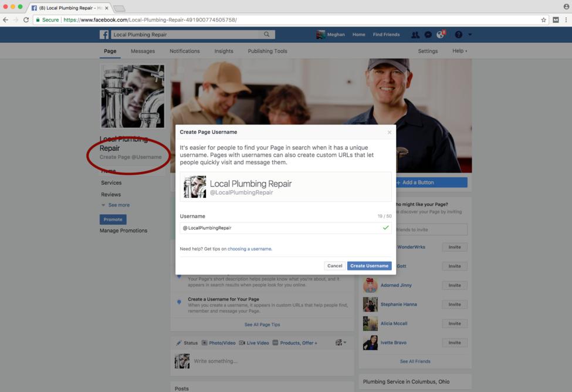Reload the page with the refresh icon
Viewport: 572px width, 392px height.
26,20
